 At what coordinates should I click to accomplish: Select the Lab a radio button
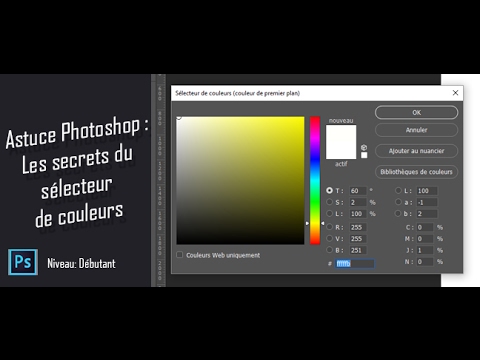398,202
